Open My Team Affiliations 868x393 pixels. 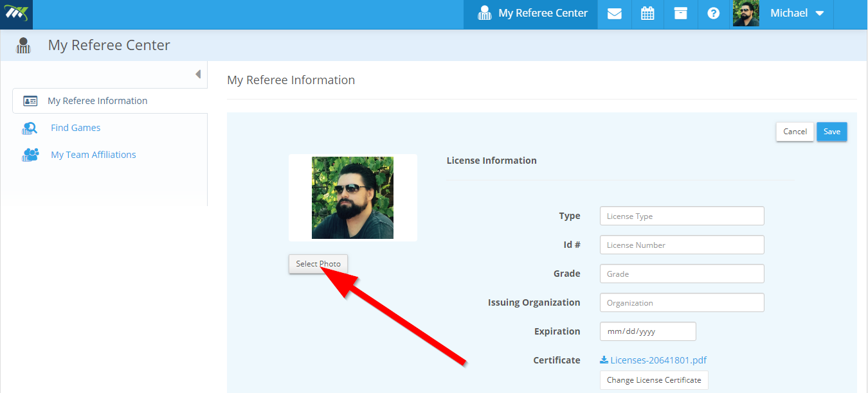(93, 155)
